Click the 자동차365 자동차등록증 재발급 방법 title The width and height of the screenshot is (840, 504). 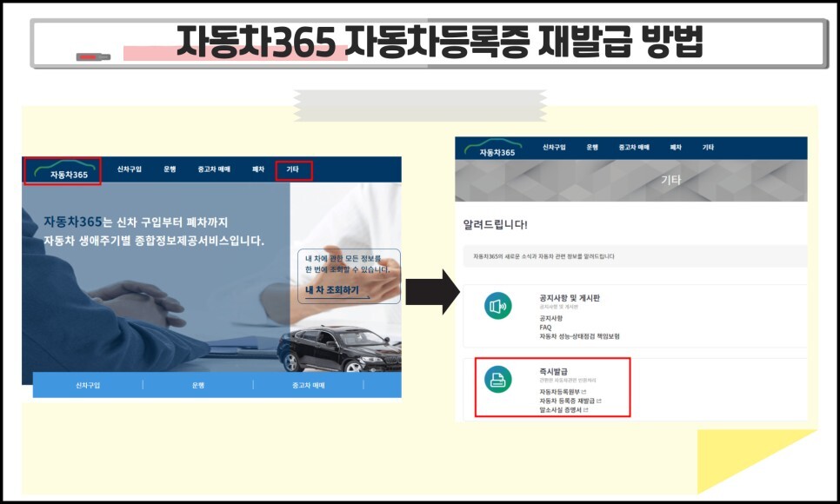[x=439, y=42]
